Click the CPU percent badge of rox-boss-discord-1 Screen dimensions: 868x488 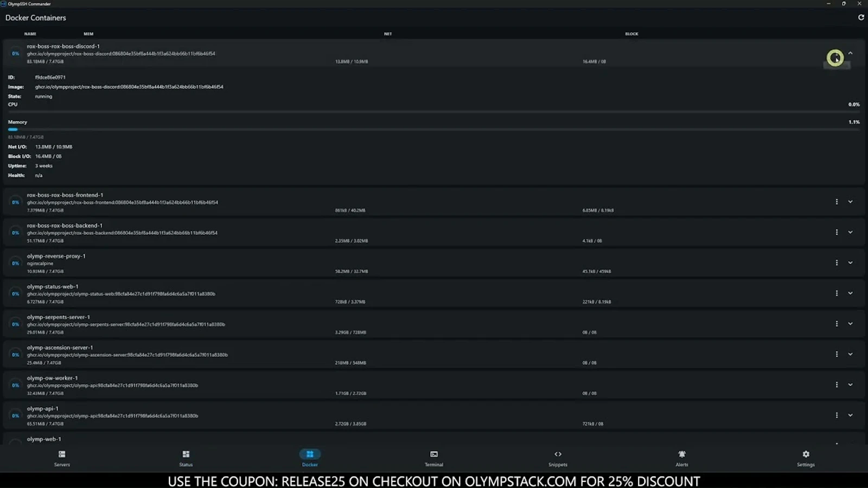[15, 54]
